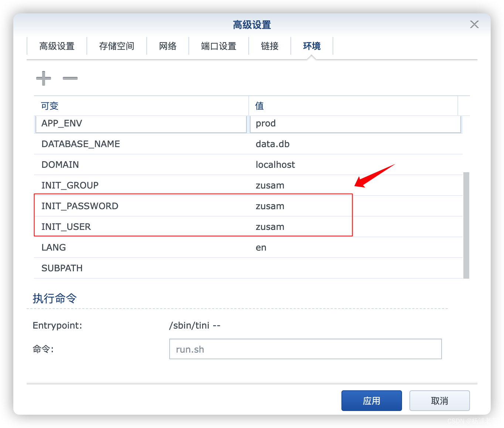Select the SUBPATH variable cell

click(x=141, y=268)
